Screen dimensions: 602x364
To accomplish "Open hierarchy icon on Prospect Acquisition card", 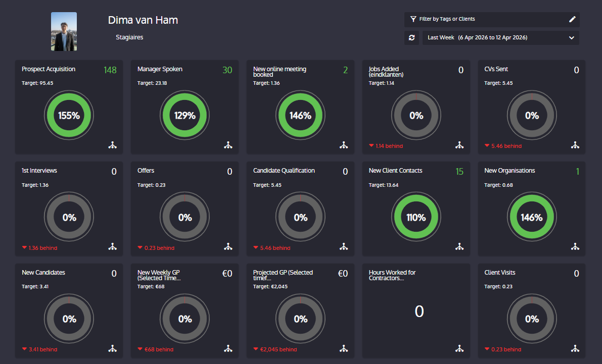I will 113,145.
